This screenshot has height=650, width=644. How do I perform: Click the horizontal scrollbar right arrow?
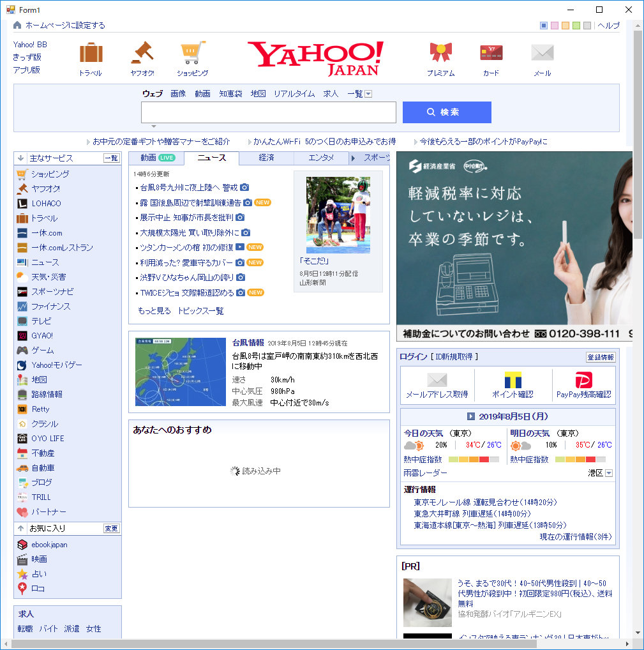point(628,644)
